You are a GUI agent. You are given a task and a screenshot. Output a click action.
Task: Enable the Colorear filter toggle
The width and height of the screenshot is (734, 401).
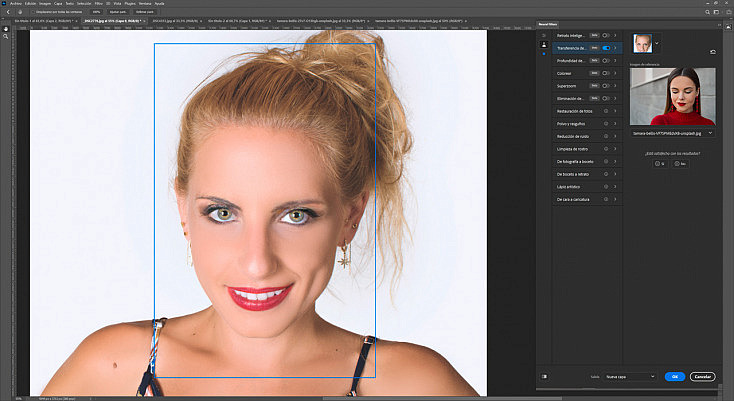point(606,73)
